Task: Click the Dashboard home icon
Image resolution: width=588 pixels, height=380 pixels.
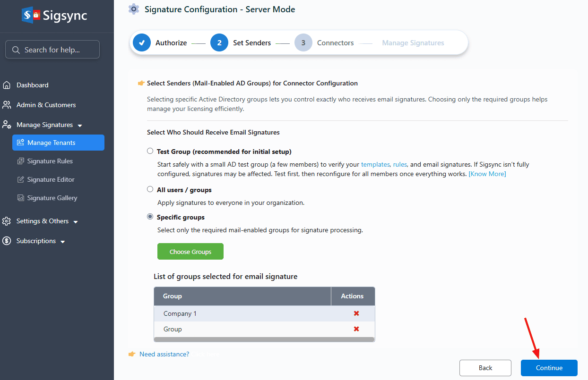Action: 7,85
